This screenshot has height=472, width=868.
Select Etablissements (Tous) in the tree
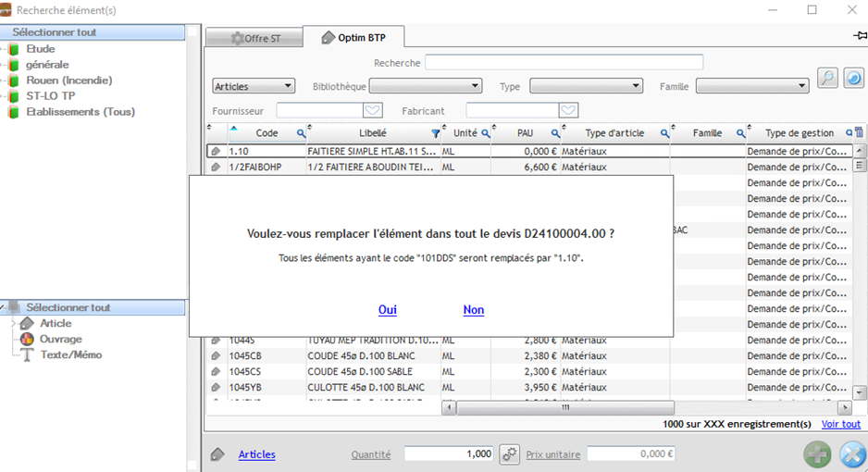(x=81, y=112)
